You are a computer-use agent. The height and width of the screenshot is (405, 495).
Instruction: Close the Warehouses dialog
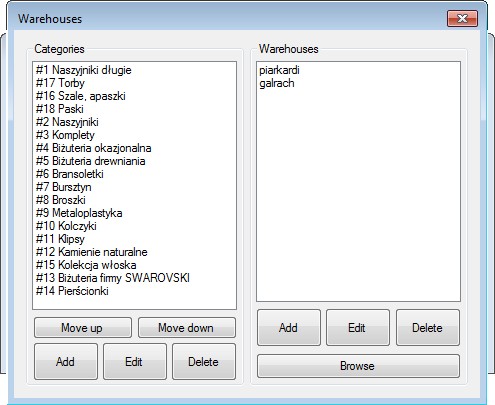pyautogui.click(x=462, y=18)
